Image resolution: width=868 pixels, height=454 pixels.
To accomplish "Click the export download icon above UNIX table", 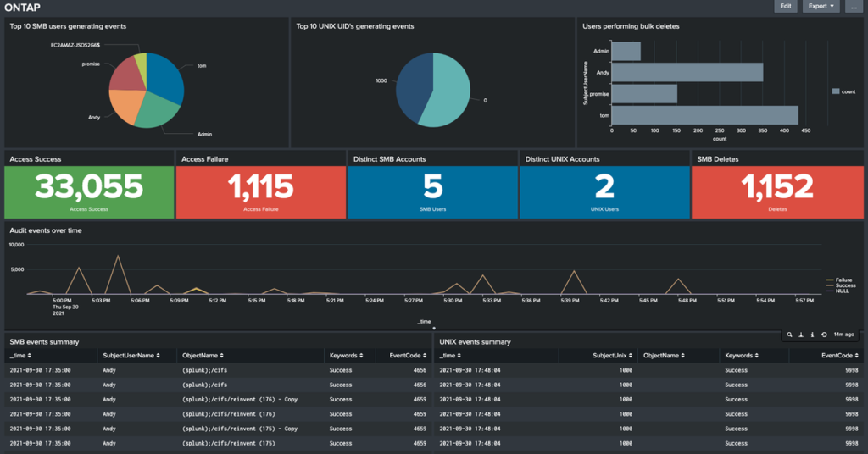I will [x=801, y=335].
